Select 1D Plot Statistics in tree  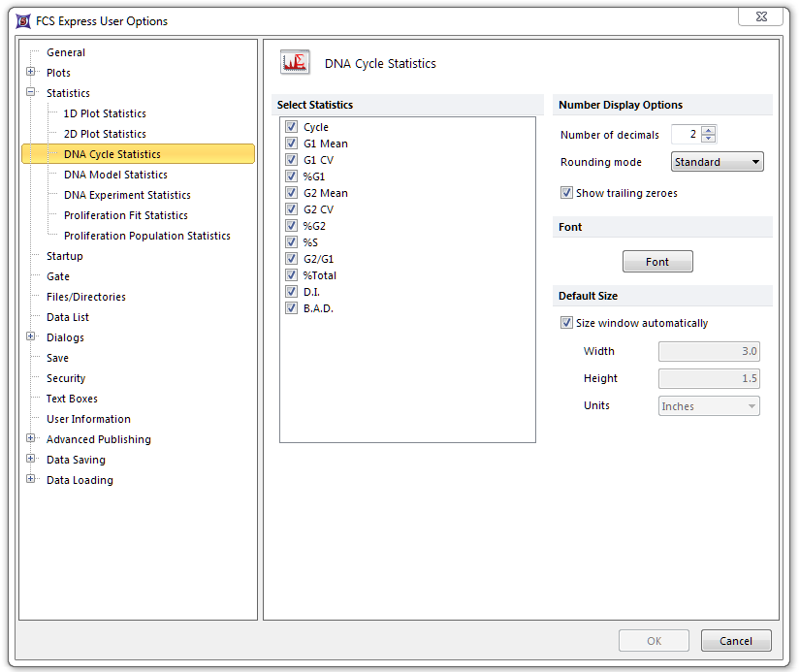pyautogui.click(x=105, y=113)
